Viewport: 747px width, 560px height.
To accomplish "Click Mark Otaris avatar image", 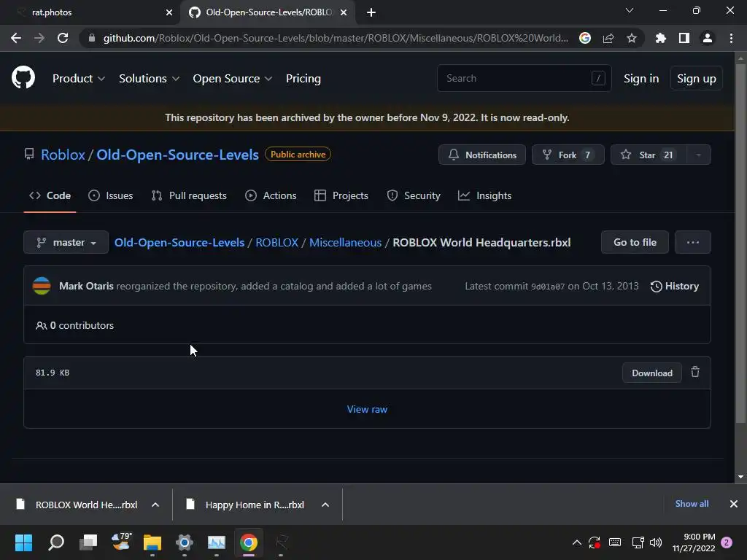I will (42, 286).
